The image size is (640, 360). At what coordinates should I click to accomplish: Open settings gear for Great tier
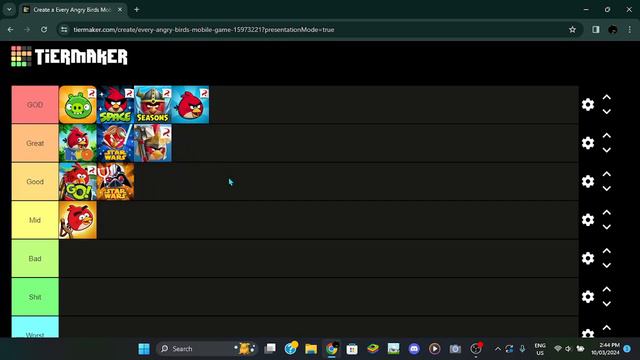588,143
